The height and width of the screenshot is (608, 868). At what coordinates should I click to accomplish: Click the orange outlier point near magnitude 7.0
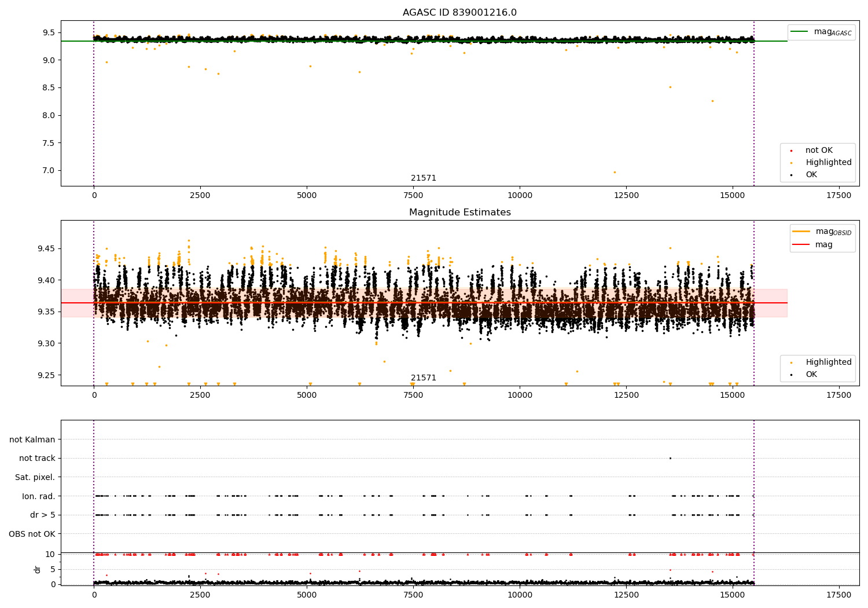615,172
